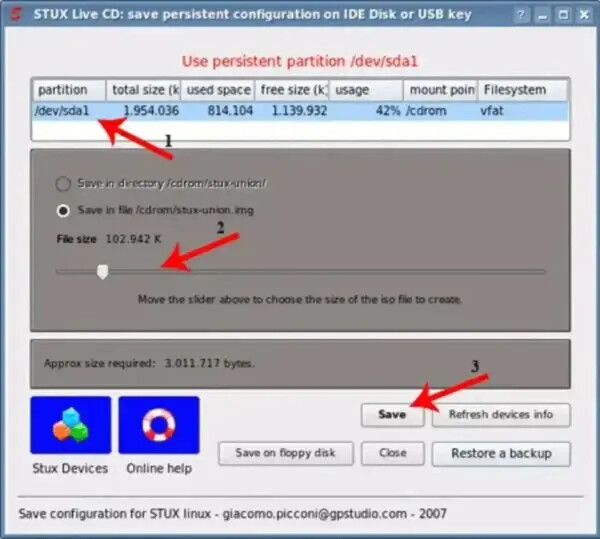Sort by the free size column header
Image resolution: width=600 pixels, height=539 pixels.
(x=292, y=90)
